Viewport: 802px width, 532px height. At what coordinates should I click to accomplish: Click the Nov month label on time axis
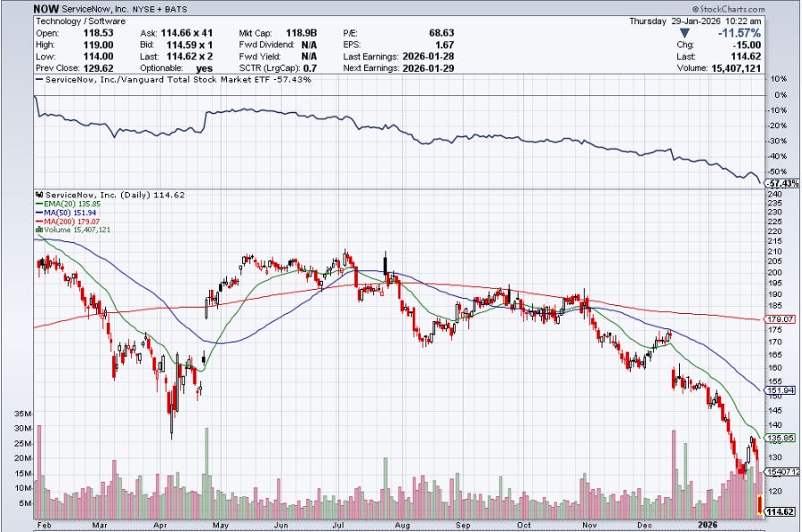tap(589, 525)
